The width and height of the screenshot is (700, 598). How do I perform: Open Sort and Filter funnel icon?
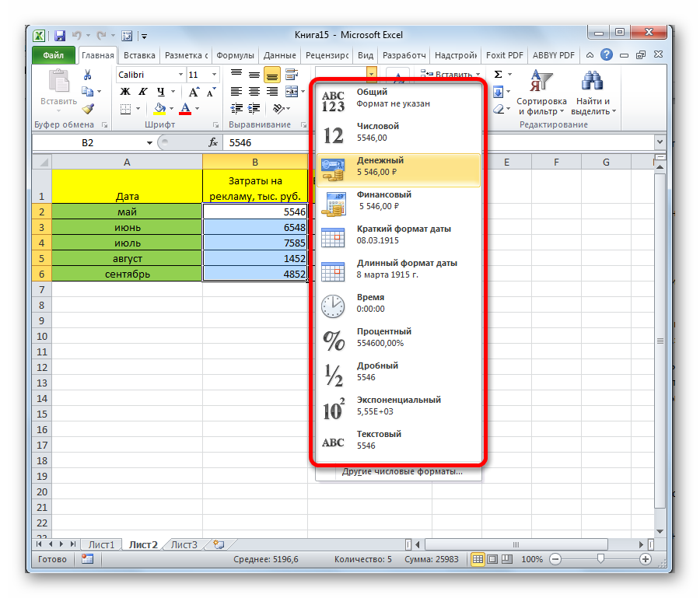pyautogui.click(x=541, y=82)
